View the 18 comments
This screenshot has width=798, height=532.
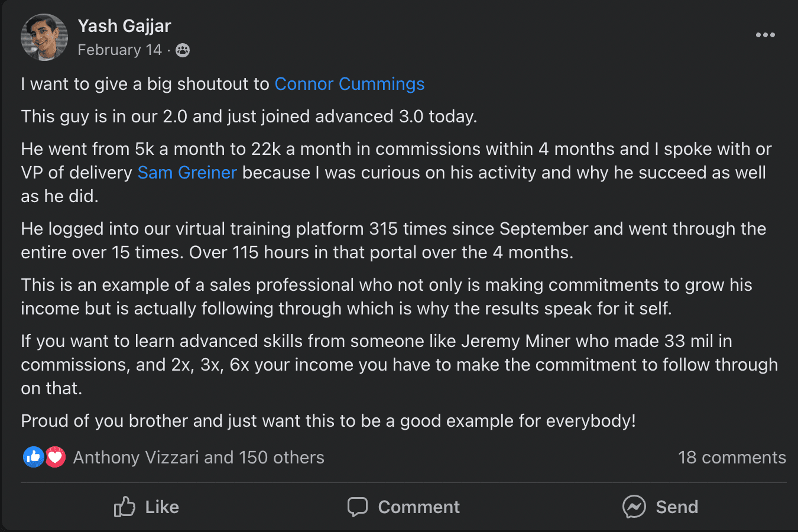(732, 458)
